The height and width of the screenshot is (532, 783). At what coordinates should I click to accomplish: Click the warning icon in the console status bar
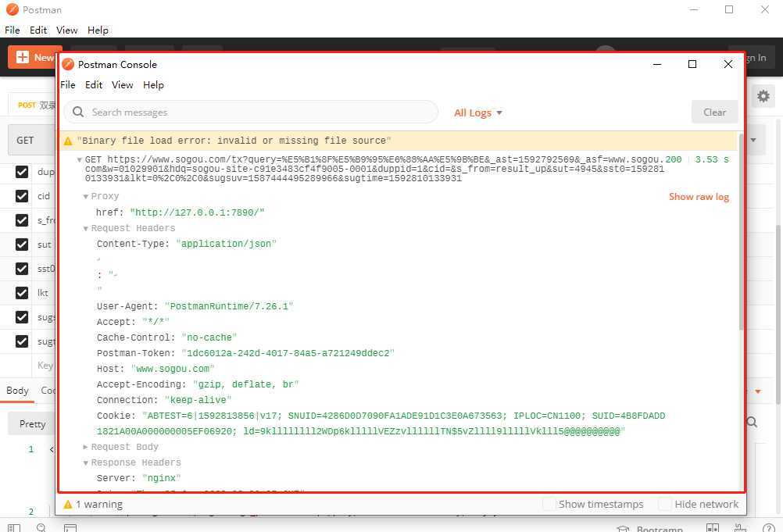click(x=68, y=505)
